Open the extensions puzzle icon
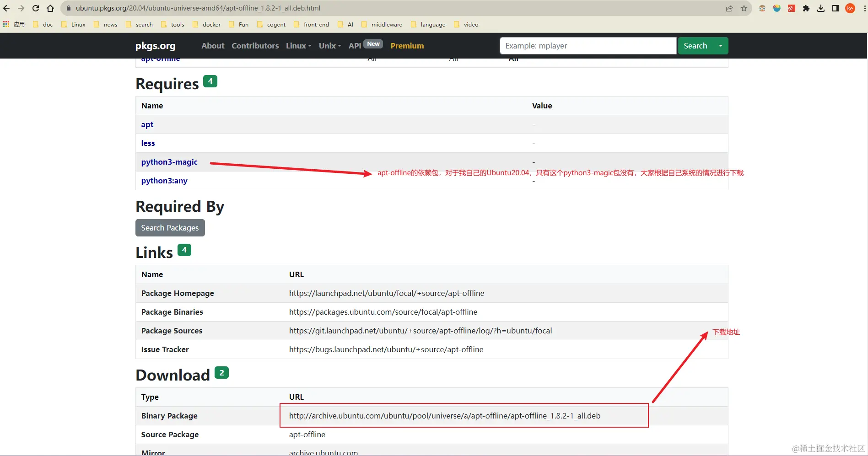The image size is (868, 456). pos(806,8)
